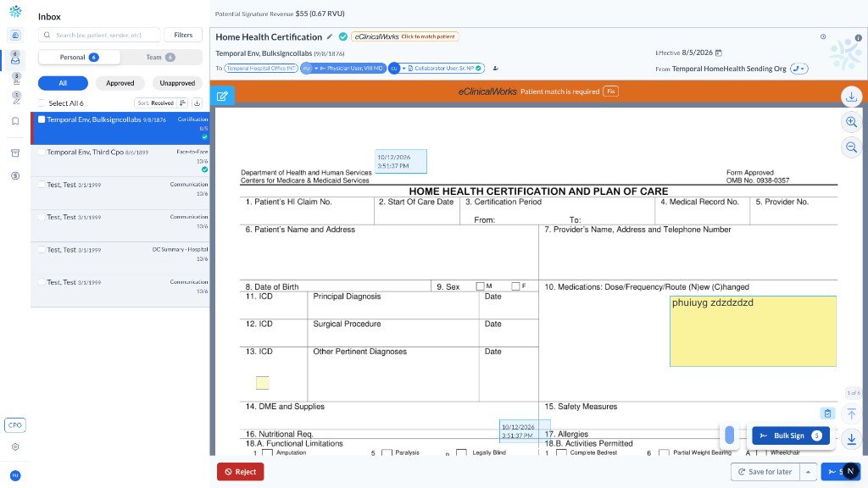This screenshot has height=488, width=868.
Task: Click the Temporal Hospital Office INT chip
Action: tap(261, 68)
